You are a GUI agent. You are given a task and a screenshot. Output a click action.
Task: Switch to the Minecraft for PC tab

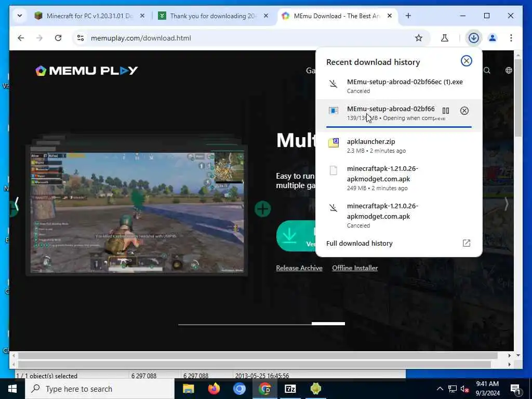90,16
